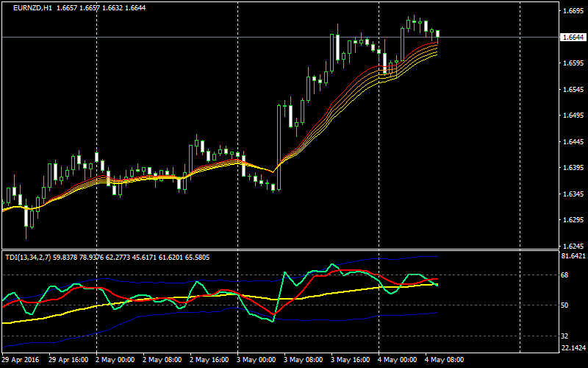Click the 4 May 00:00 time label
The width and height of the screenshot is (588, 368).
pyautogui.click(x=397, y=360)
